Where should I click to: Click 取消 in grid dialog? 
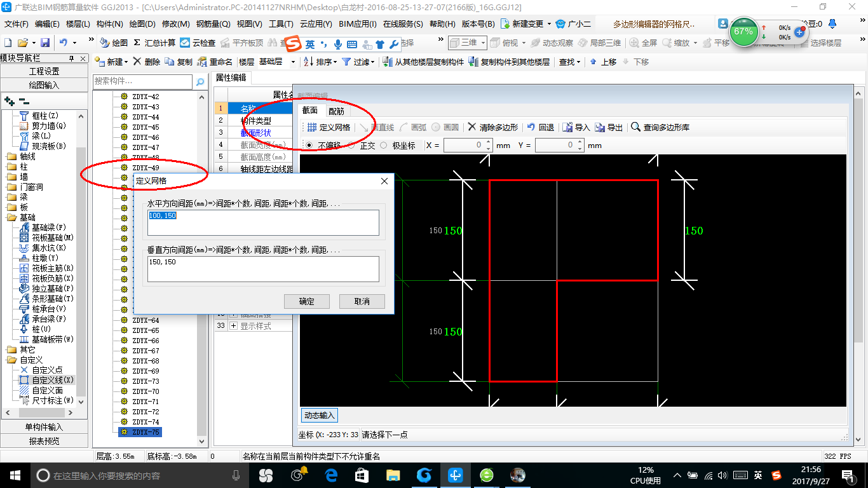tap(362, 301)
